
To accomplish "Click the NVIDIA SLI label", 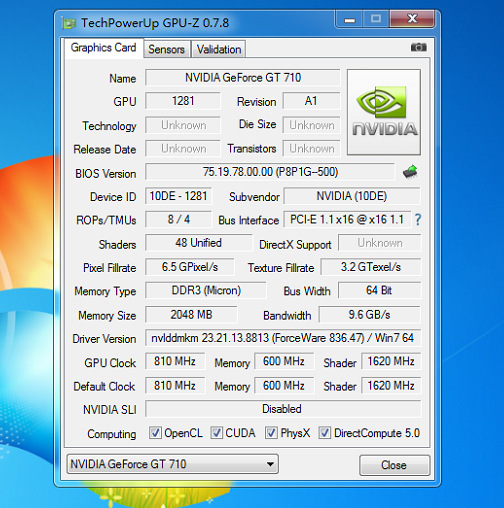I will (110, 410).
